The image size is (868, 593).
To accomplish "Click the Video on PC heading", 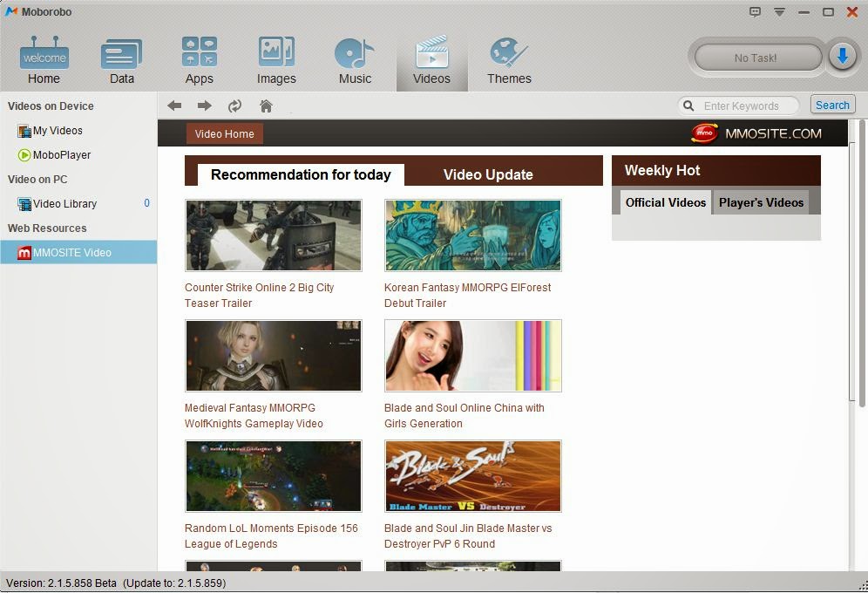I will coord(37,180).
